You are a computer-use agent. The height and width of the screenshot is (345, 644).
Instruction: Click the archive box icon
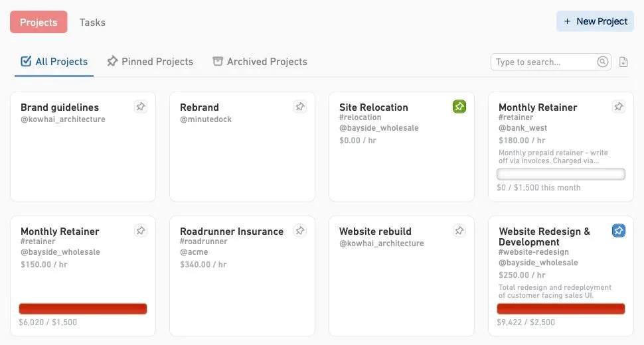(218, 61)
